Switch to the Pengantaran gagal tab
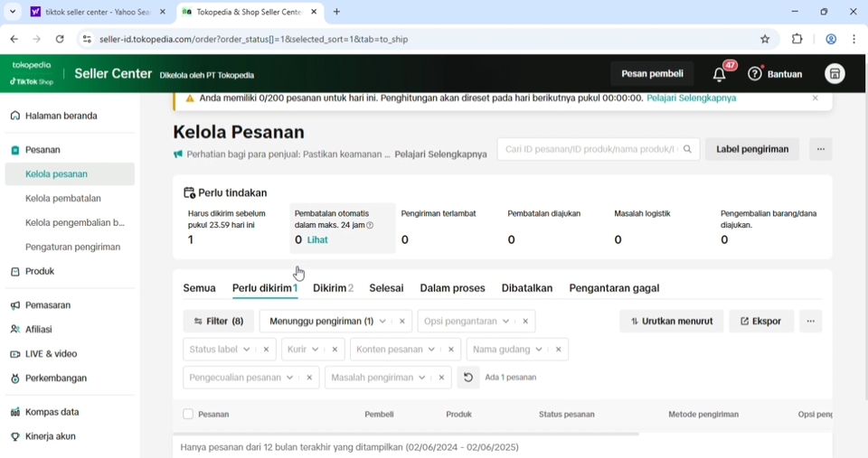This screenshot has height=458, width=868. pyautogui.click(x=614, y=288)
